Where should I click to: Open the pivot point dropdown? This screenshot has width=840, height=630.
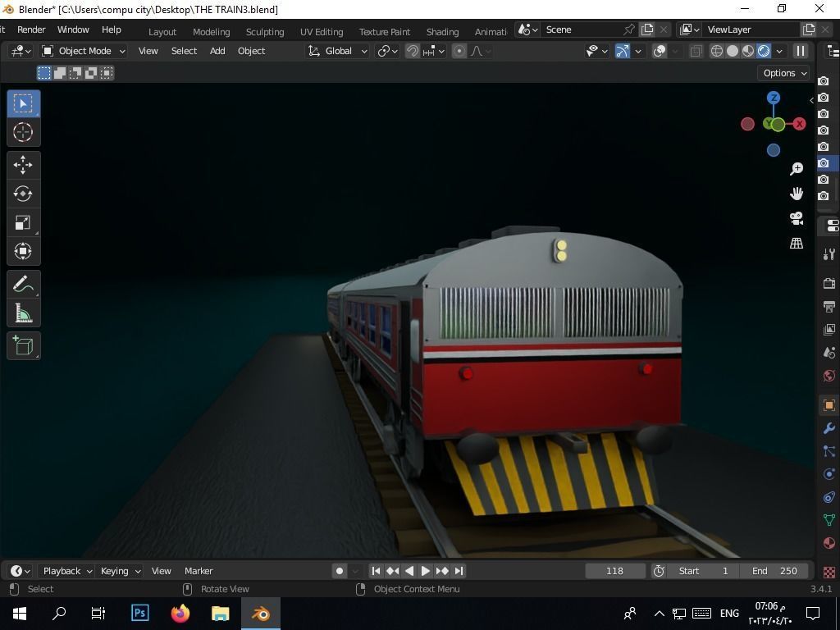[387, 51]
